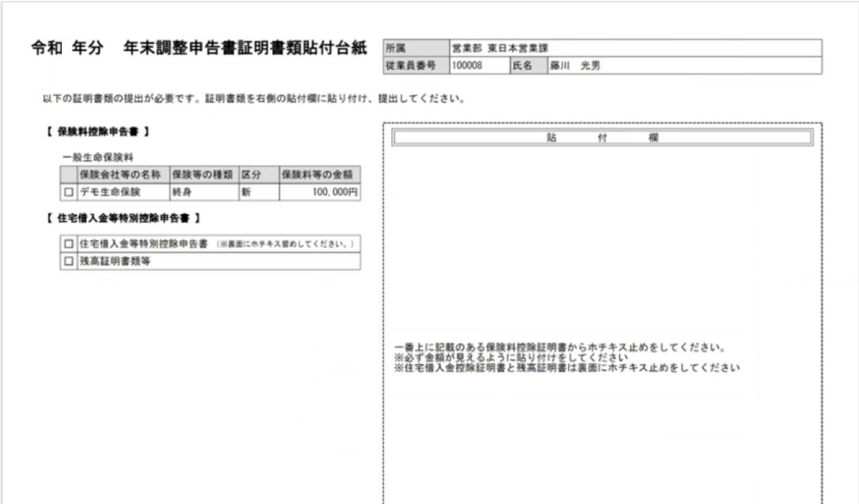The width and height of the screenshot is (859, 504).
Task: Click the 残高証明書類等 row text
Action: pyautogui.click(x=115, y=261)
